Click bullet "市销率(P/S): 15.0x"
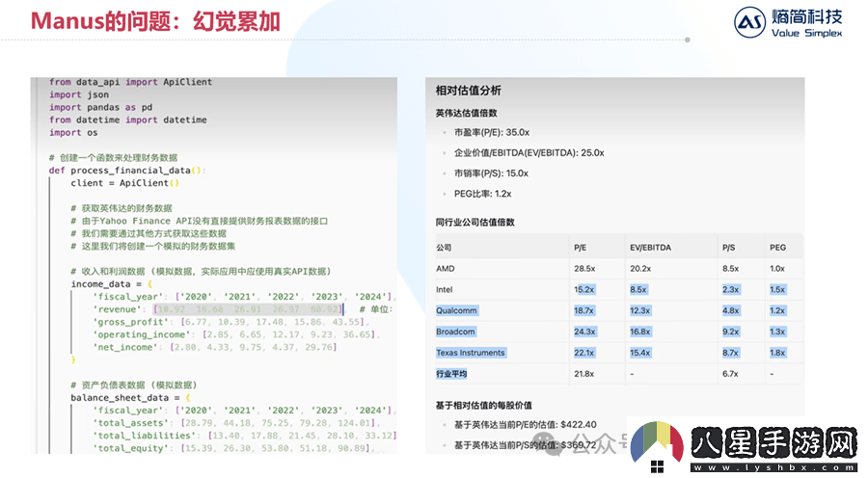 click(x=491, y=173)
